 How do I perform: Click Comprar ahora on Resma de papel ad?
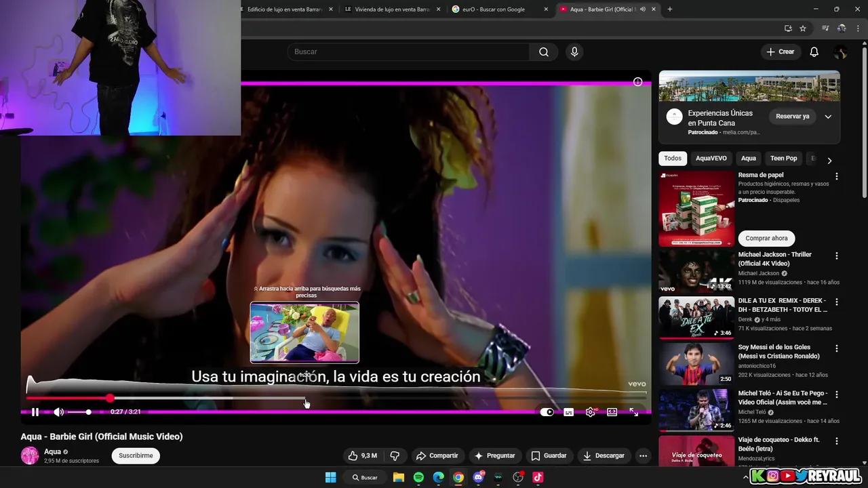click(x=766, y=238)
